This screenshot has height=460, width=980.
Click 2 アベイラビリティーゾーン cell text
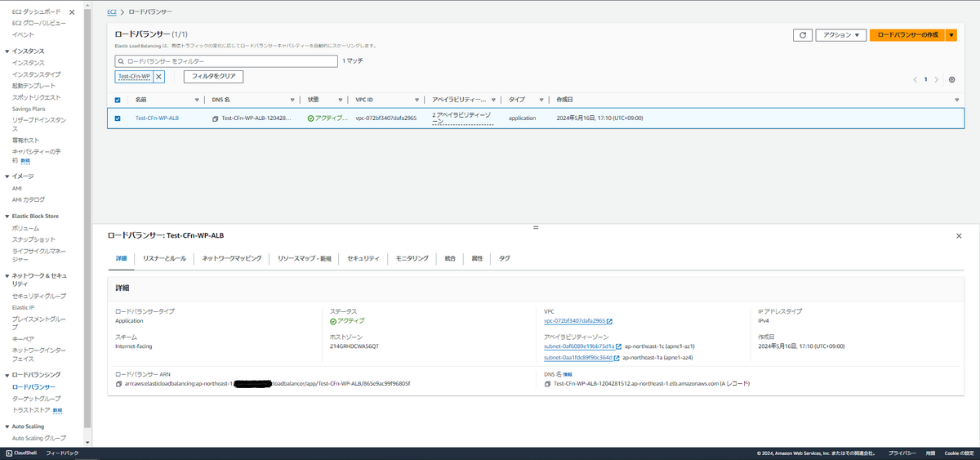coord(462,118)
